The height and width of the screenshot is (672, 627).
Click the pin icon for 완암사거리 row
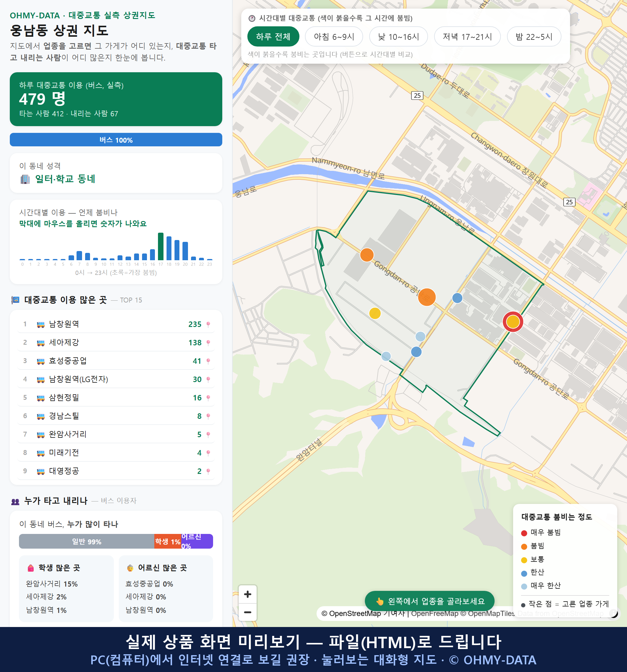click(208, 434)
